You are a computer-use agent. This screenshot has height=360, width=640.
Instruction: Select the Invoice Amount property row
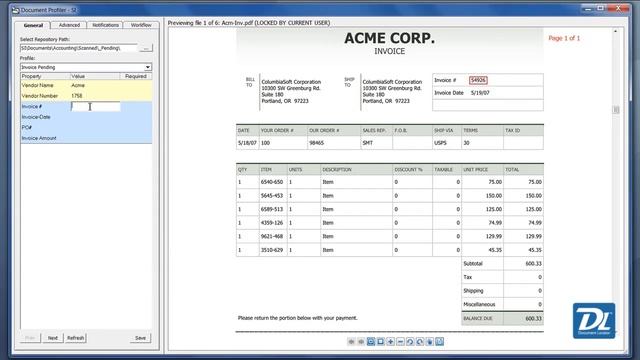(x=86, y=138)
